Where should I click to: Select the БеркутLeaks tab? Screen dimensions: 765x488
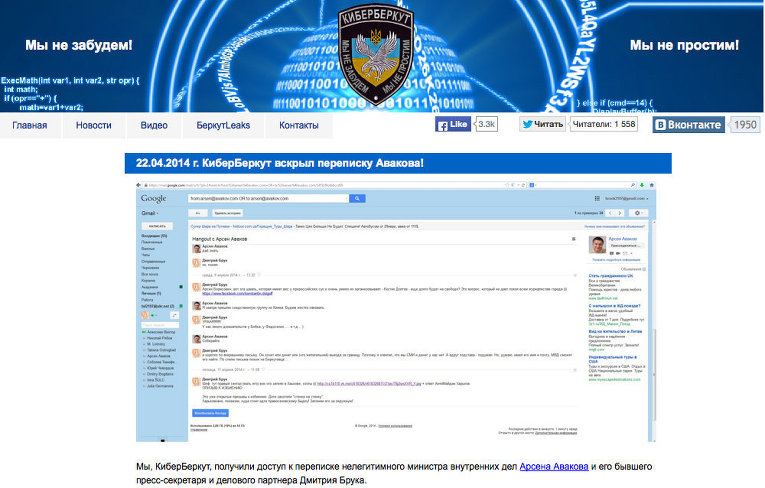tap(223, 125)
